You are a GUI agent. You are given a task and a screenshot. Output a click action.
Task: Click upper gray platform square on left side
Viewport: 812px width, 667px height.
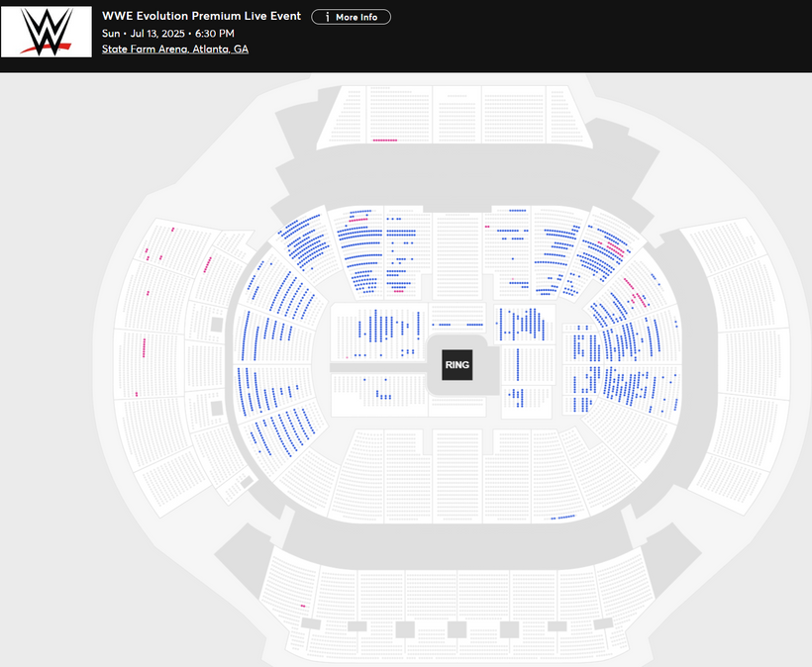[x=217, y=324]
